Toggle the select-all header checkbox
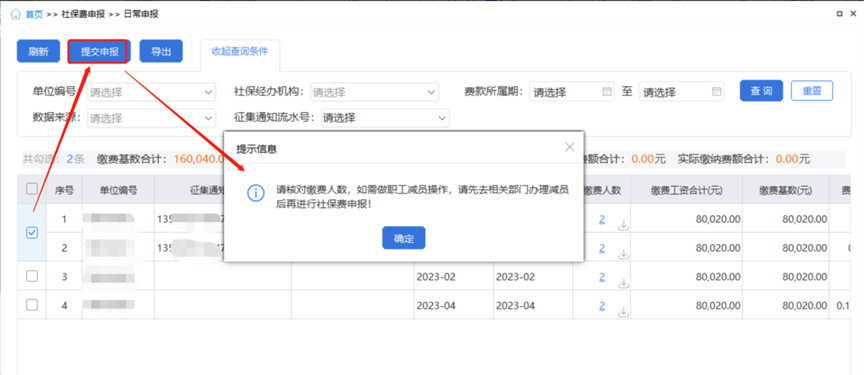 coord(32,189)
